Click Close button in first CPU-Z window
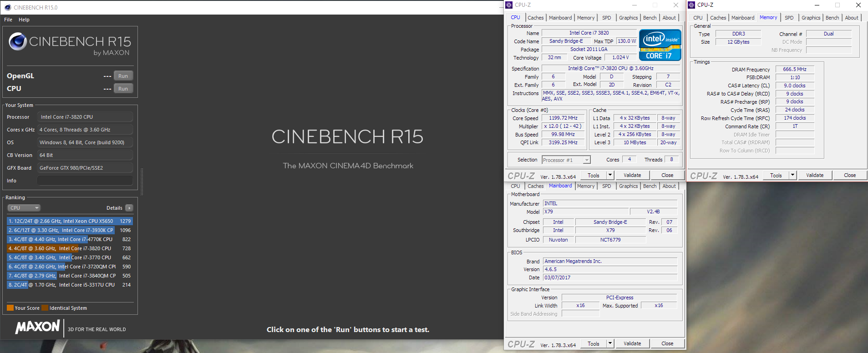Viewport: 868px width, 353px height. (667, 175)
